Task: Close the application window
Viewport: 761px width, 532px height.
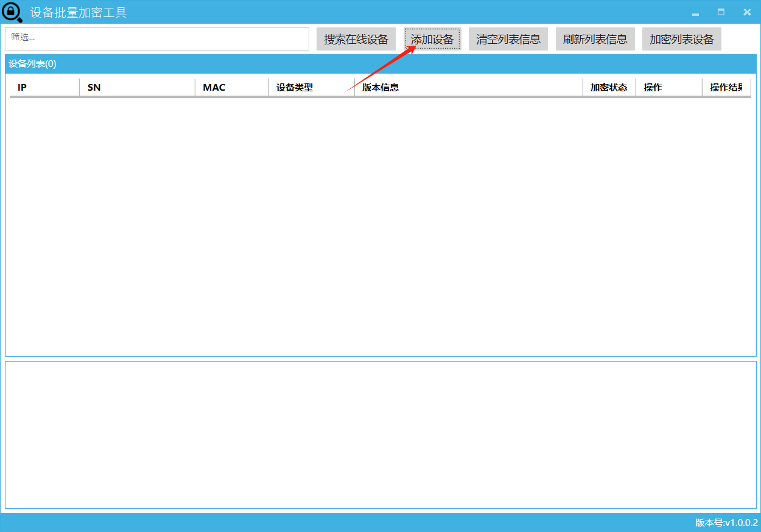Action: (x=747, y=12)
